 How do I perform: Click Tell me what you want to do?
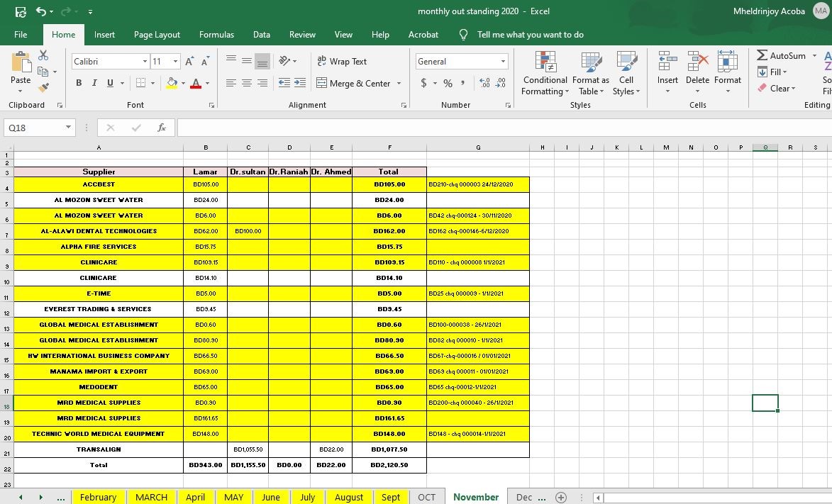pos(530,35)
